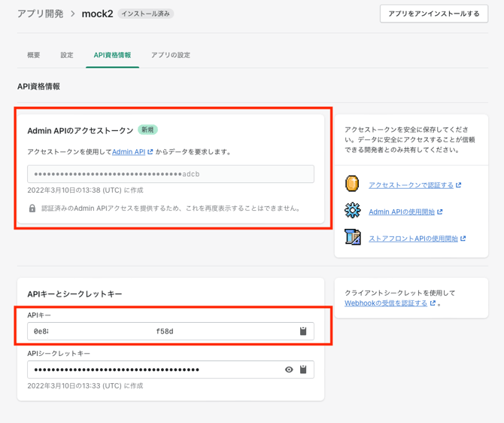Click the 新規 badge next to access token title
504x423 pixels.
click(x=147, y=129)
